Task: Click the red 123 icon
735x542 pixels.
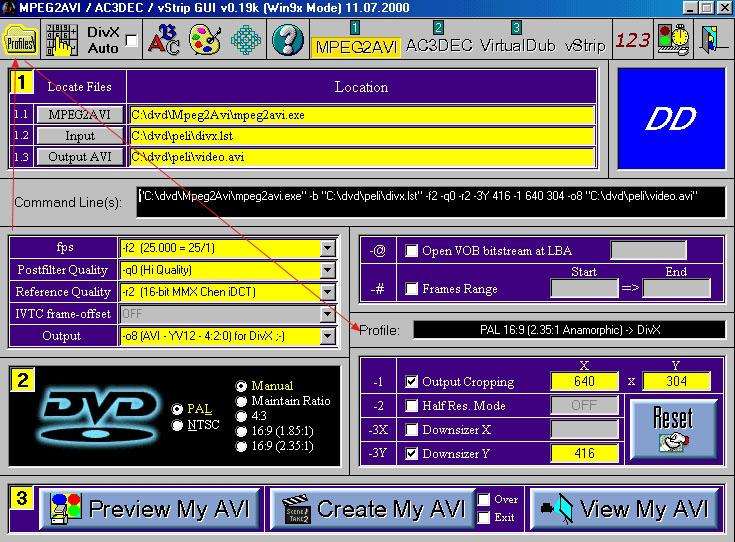Action: pos(632,40)
